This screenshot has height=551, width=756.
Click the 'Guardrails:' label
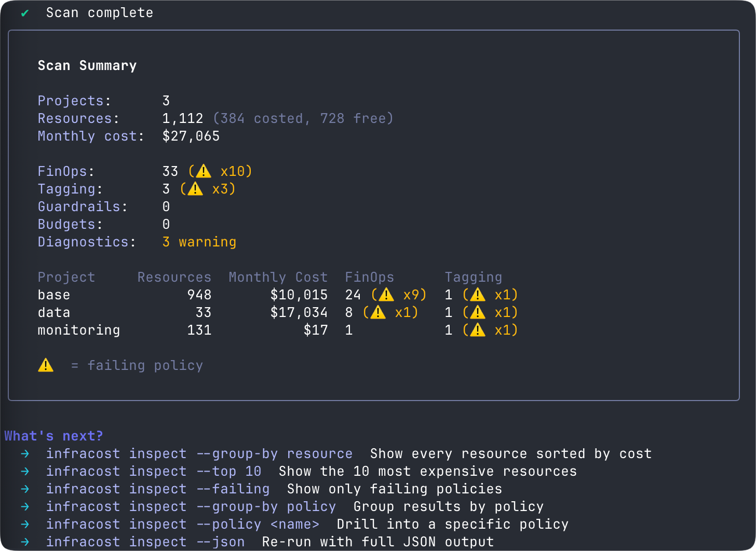tap(83, 206)
